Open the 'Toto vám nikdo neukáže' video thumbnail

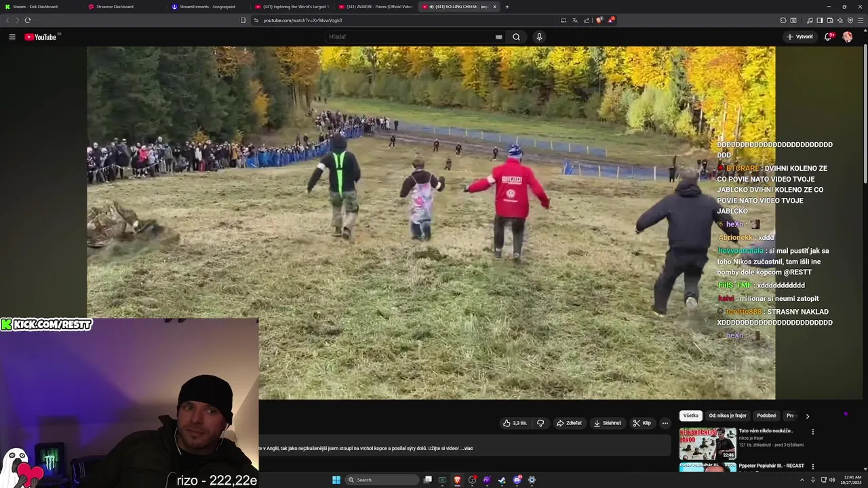pos(708,443)
